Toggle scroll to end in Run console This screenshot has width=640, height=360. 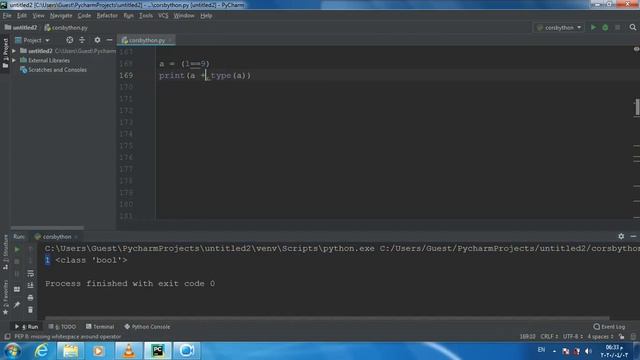point(30,285)
